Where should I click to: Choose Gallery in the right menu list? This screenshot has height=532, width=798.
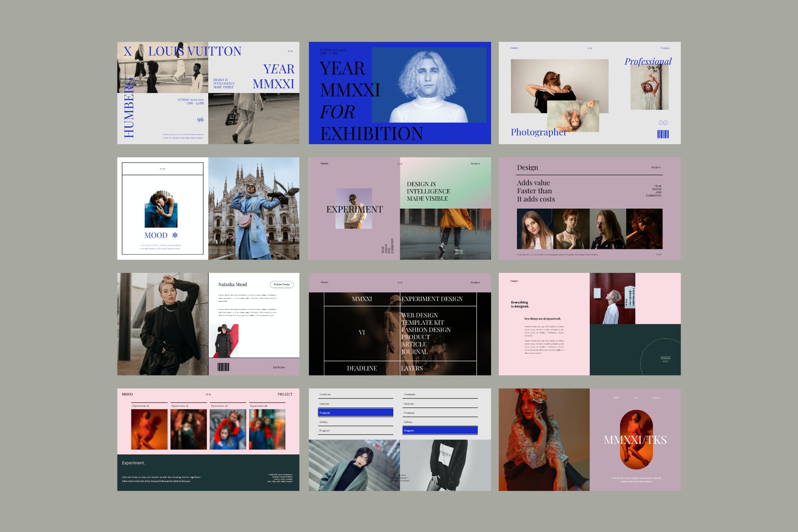440,422
